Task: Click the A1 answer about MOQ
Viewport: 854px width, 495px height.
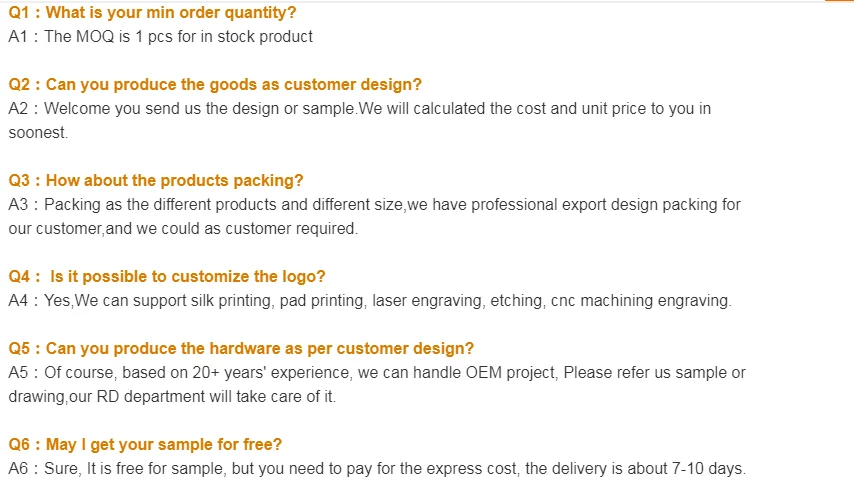Action: [160, 36]
